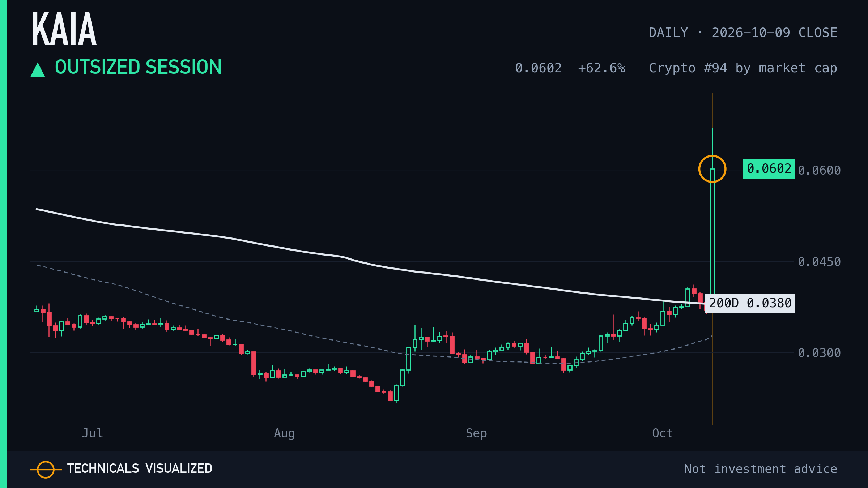Click the +62.6% change value
This screenshot has width=868, height=488.
601,68
